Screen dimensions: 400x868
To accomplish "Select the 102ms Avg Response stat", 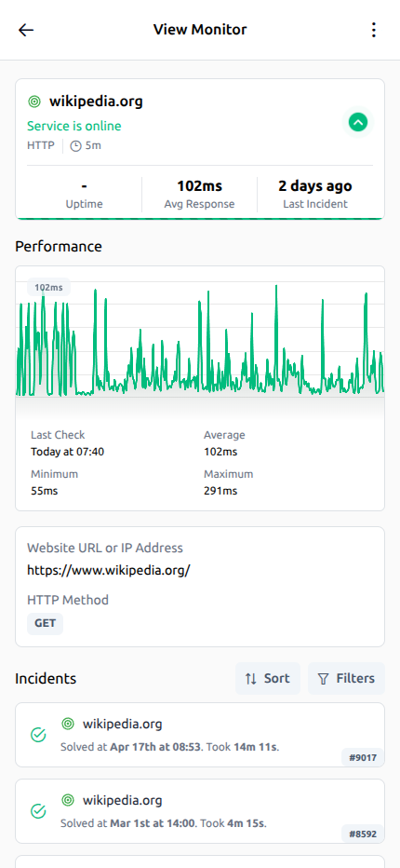I will pos(199,195).
